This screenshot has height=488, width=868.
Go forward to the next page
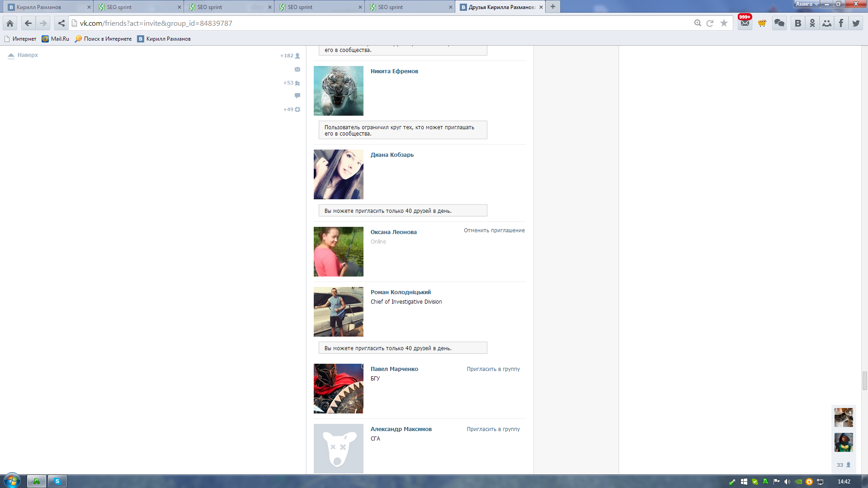(x=43, y=23)
